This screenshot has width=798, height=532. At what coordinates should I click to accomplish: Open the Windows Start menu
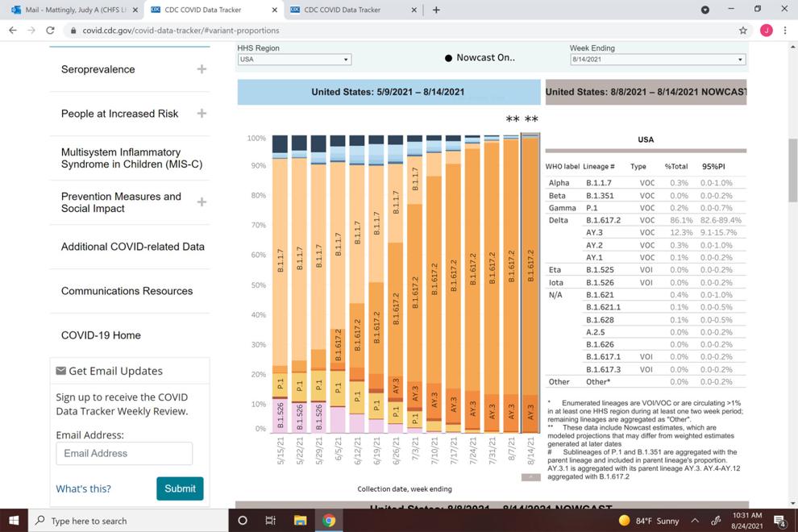click(x=14, y=520)
